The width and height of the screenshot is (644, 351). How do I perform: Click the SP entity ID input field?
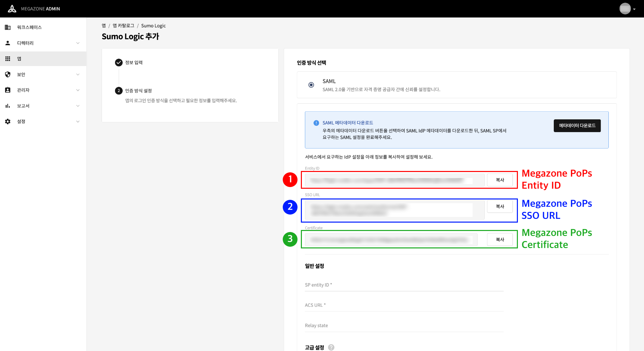click(x=404, y=285)
